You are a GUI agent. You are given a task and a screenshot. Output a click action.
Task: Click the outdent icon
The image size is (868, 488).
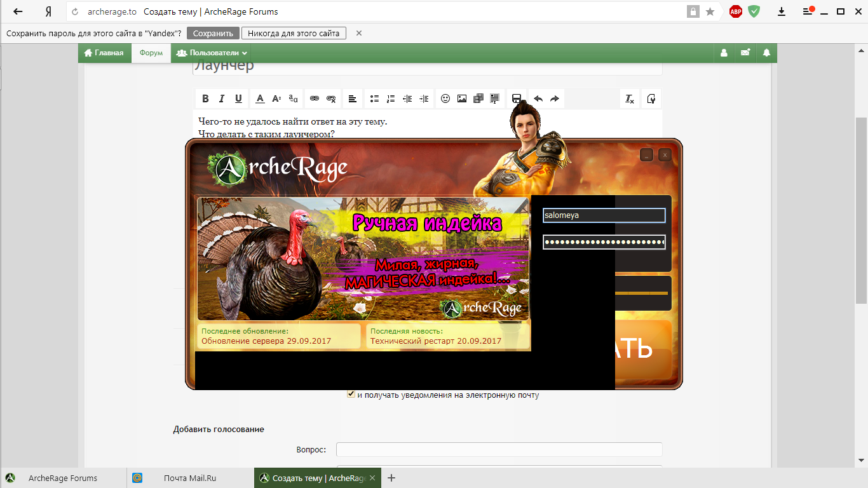[407, 98]
